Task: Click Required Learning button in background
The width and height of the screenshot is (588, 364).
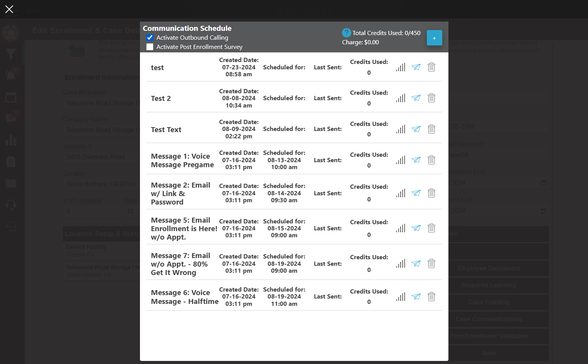Action: 489,285
